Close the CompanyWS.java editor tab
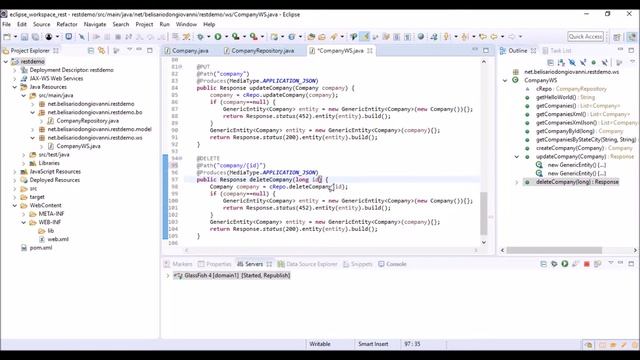 370,51
